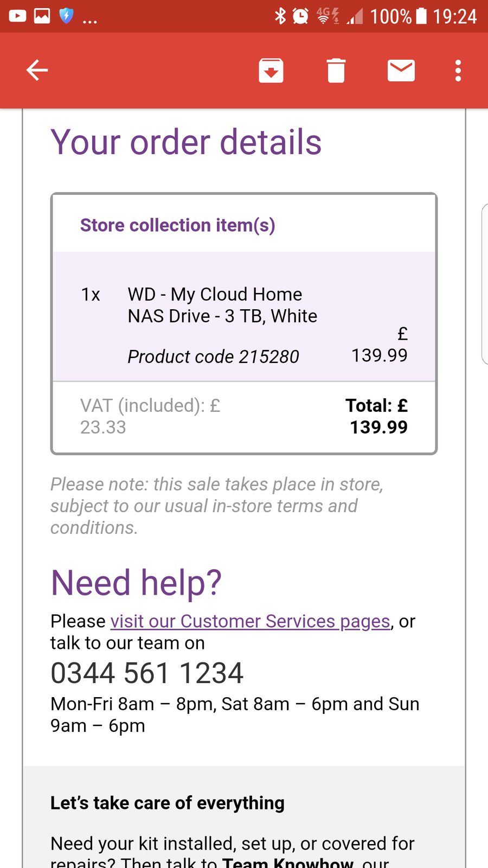Tap the shield notification icon
Screen dimensions: 488x868
coord(66,16)
